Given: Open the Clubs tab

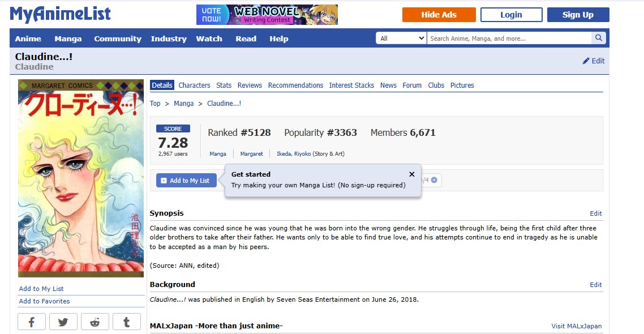Looking at the screenshot, I should 436,85.
